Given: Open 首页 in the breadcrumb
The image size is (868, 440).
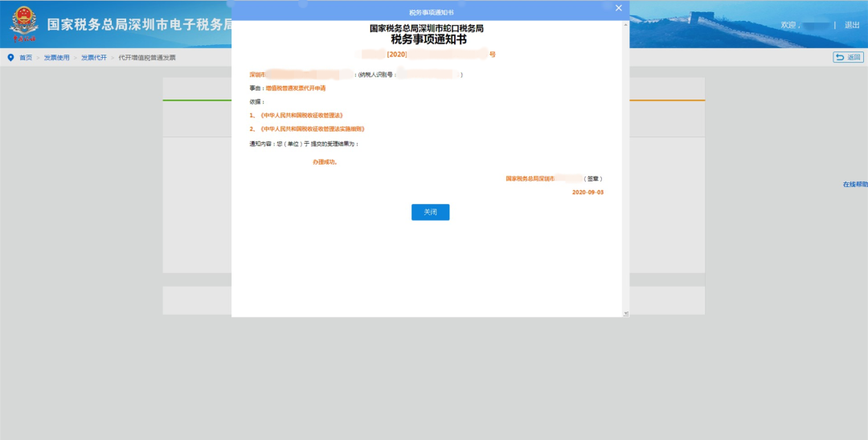Looking at the screenshot, I should point(26,58).
